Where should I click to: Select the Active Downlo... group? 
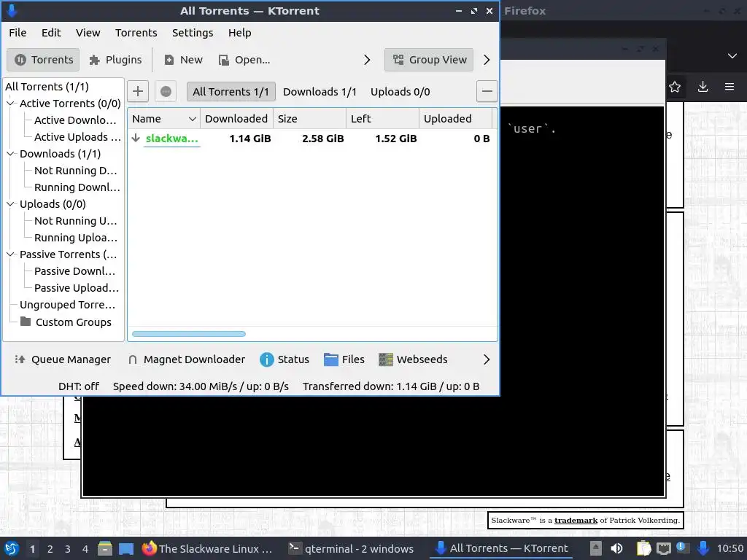coord(75,120)
